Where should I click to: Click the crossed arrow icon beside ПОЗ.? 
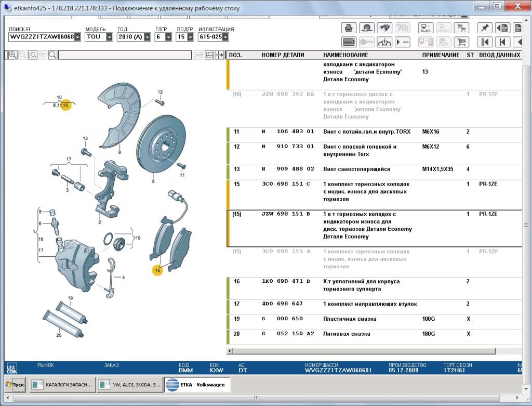(220, 55)
